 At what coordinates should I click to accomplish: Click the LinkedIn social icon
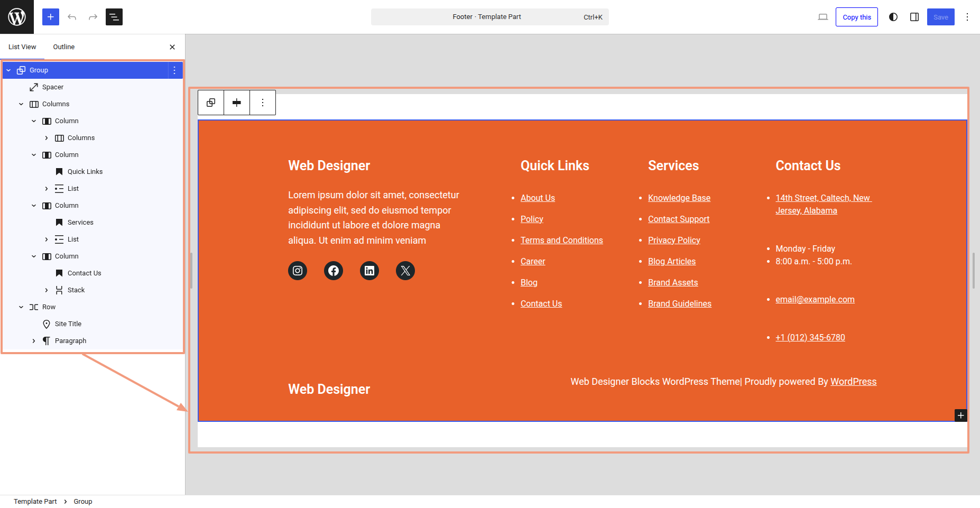(x=369, y=271)
